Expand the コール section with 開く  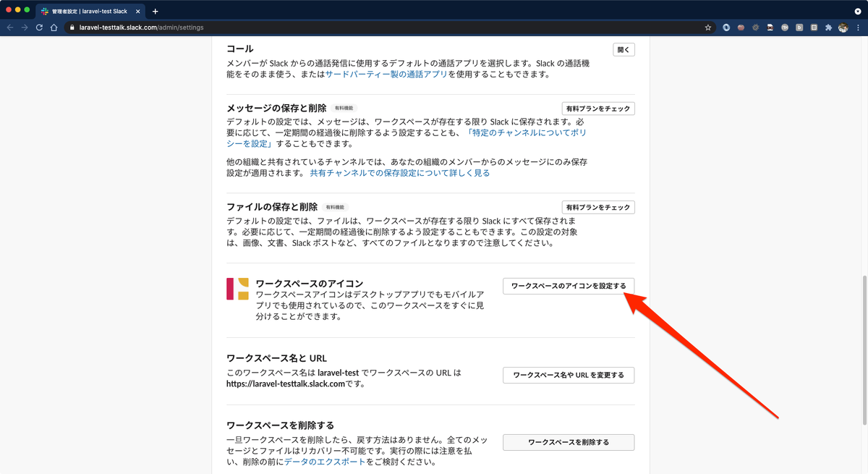tap(624, 50)
